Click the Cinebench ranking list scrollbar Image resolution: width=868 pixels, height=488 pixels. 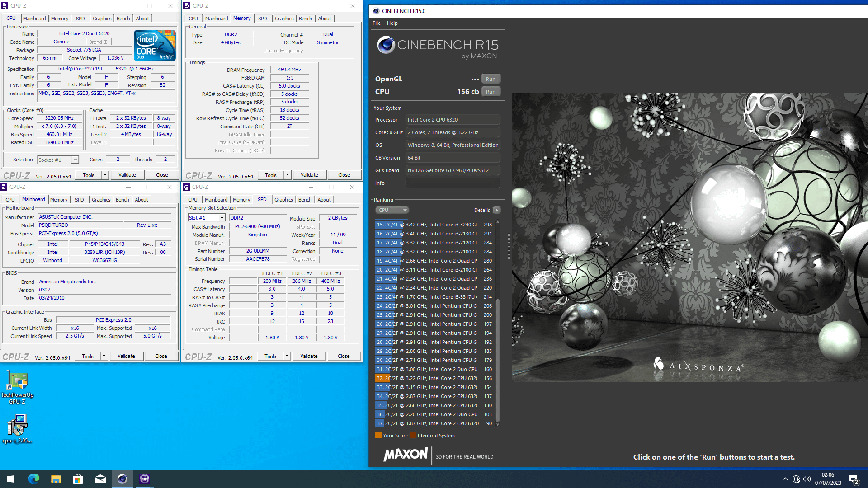tap(498, 360)
